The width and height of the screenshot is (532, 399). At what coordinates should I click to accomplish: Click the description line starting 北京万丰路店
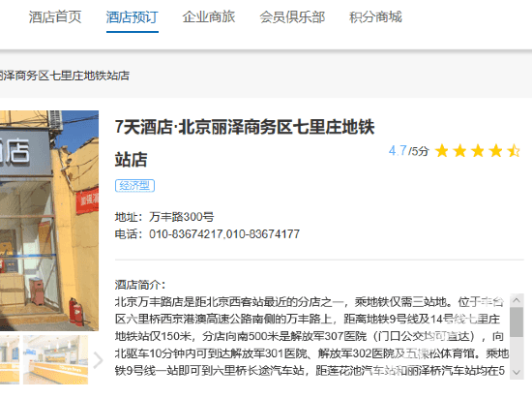[310, 301]
